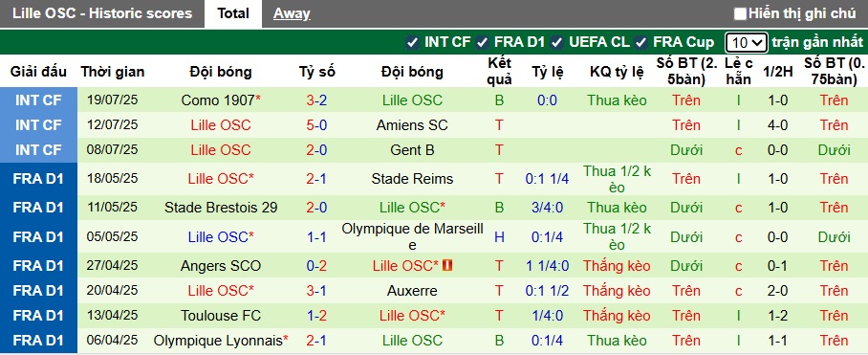The width and height of the screenshot is (868, 355).
Task: Enable the Hiển thị ghi chú checkbox
Action: tap(740, 13)
